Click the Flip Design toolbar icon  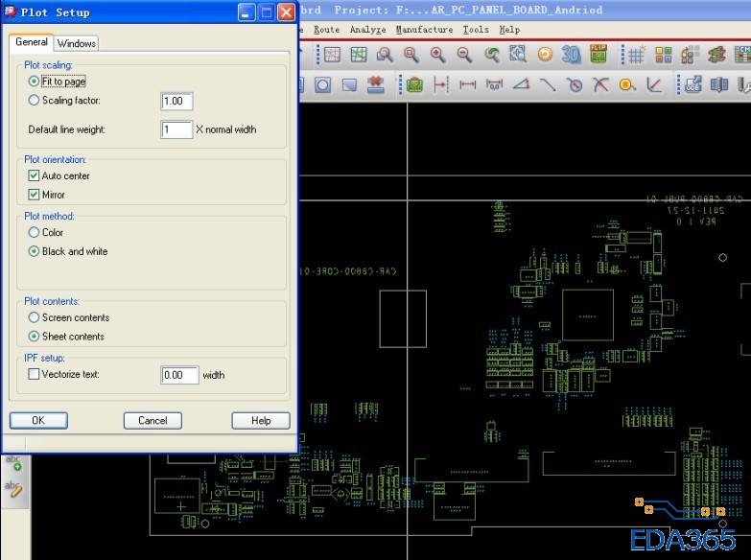[x=598, y=55]
